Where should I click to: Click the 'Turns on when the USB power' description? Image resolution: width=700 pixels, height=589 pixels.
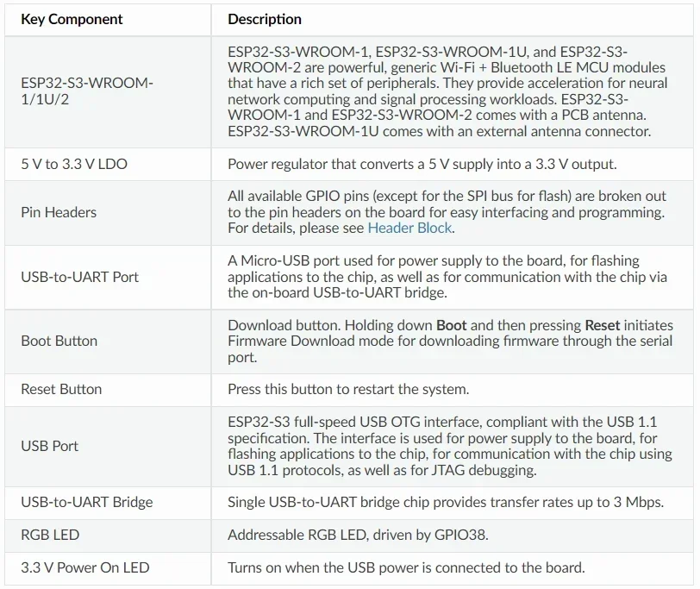(406, 567)
